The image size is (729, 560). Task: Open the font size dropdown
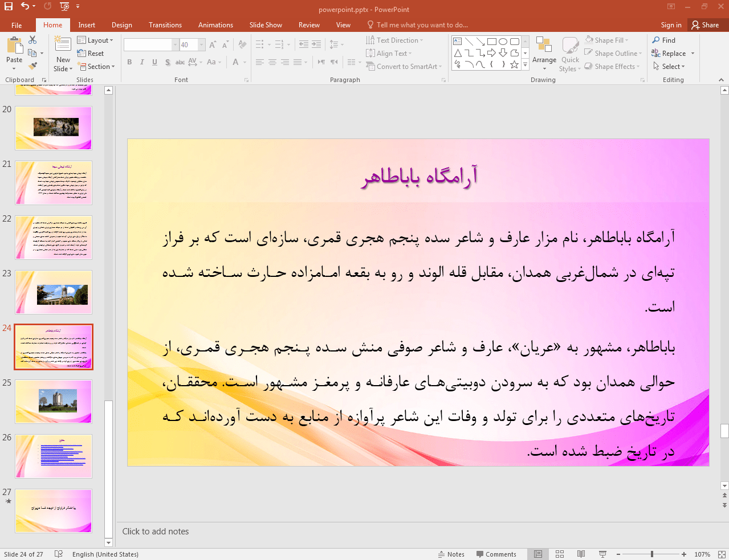point(201,44)
